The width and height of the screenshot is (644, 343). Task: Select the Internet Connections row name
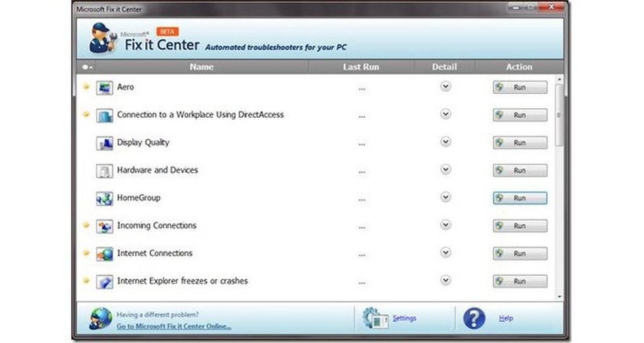[x=155, y=253]
